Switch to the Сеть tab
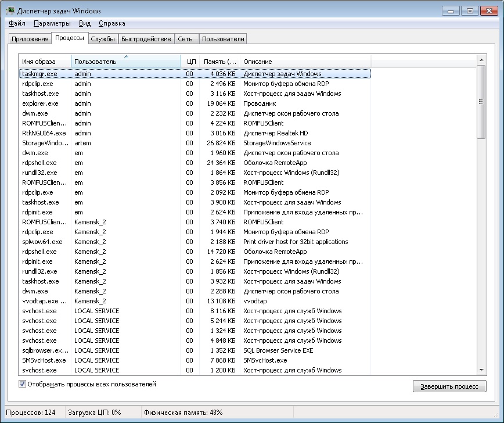The width and height of the screenshot is (504, 423). [185, 39]
